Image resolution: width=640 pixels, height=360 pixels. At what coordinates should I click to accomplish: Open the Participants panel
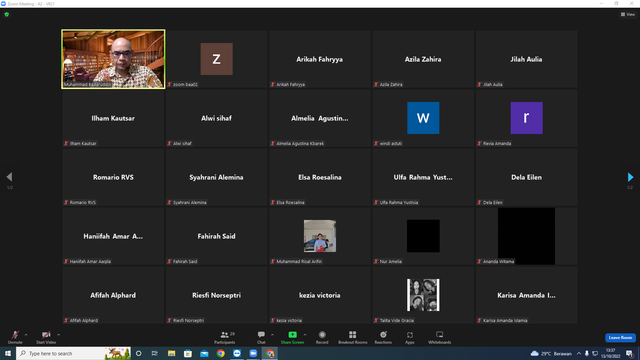[225, 337]
